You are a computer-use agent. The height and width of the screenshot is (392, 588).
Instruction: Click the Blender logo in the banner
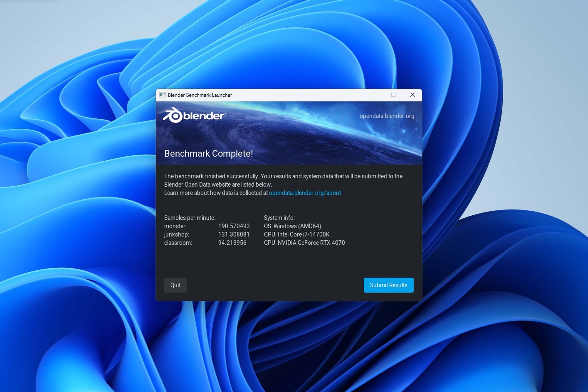coord(194,115)
